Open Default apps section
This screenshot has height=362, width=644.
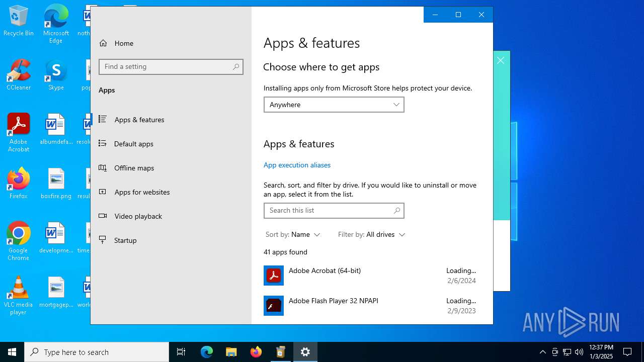(x=171, y=144)
